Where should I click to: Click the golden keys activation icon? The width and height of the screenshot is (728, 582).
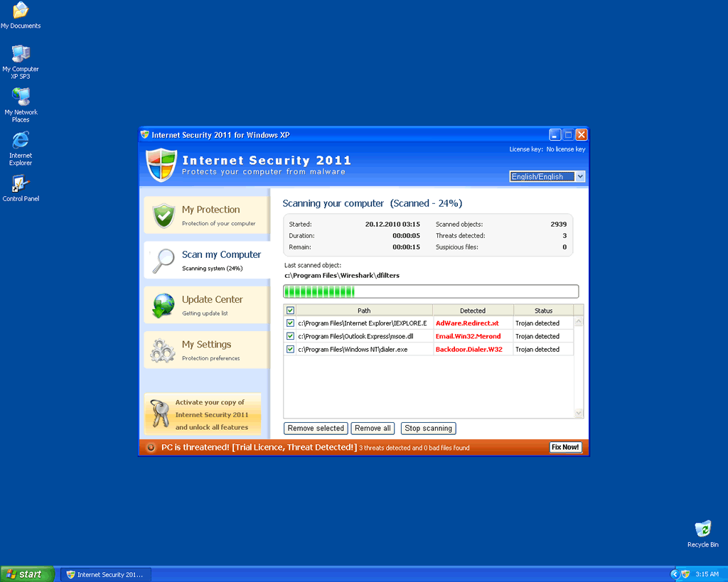point(159,413)
